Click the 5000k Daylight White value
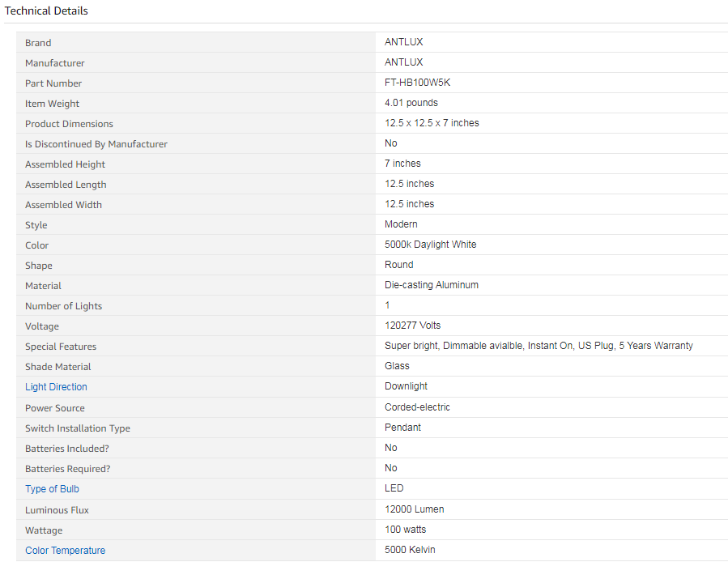This screenshot has height=562, width=728. pyautogui.click(x=430, y=245)
